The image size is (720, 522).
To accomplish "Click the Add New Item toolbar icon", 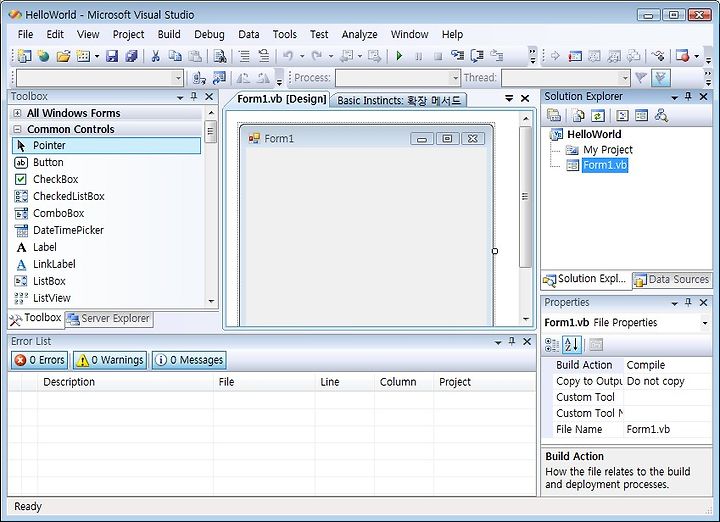I will (83, 56).
